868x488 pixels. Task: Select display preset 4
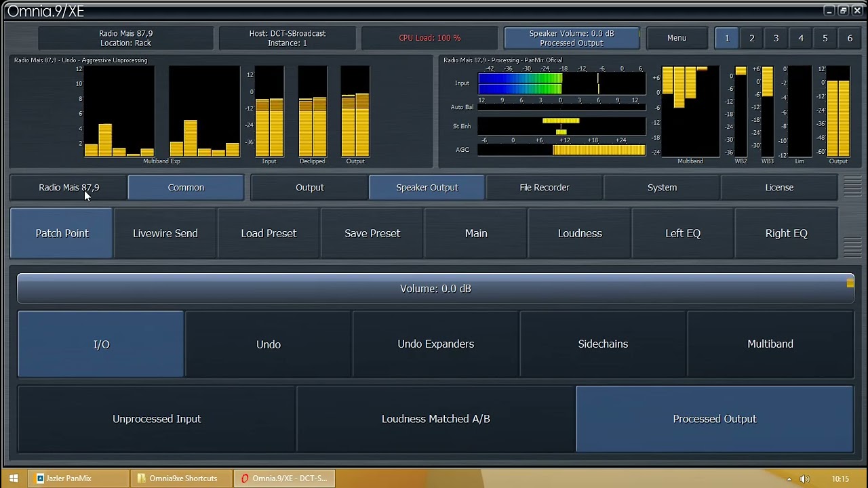pyautogui.click(x=801, y=38)
